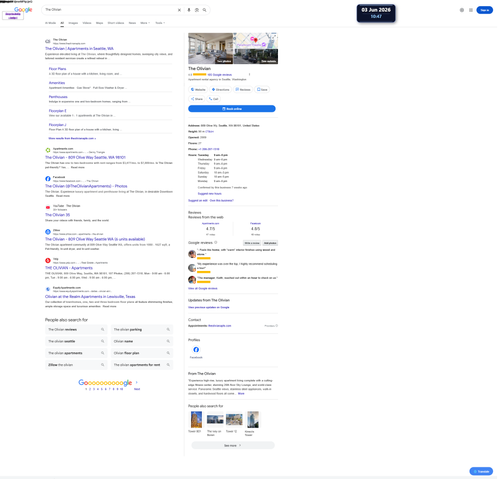Open 'View all Google reviews' link
Viewport: 500px width, 479px height.
pyautogui.click(x=203, y=288)
